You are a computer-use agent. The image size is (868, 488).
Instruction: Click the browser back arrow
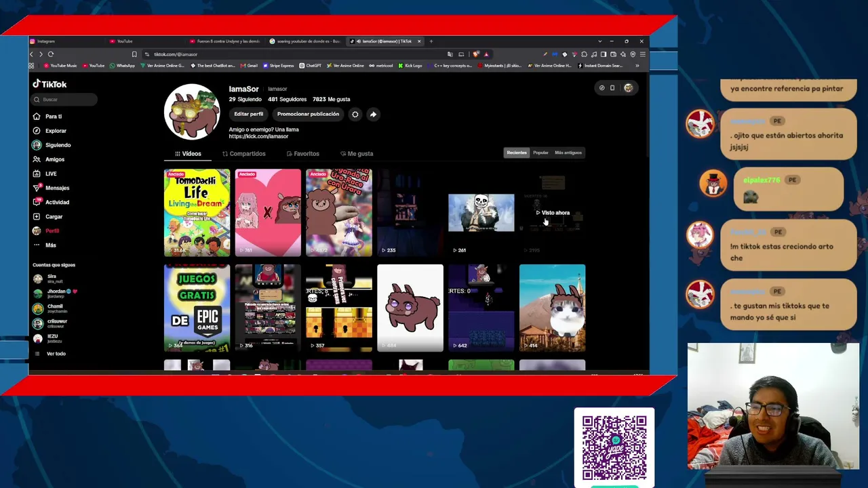tap(31, 54)
